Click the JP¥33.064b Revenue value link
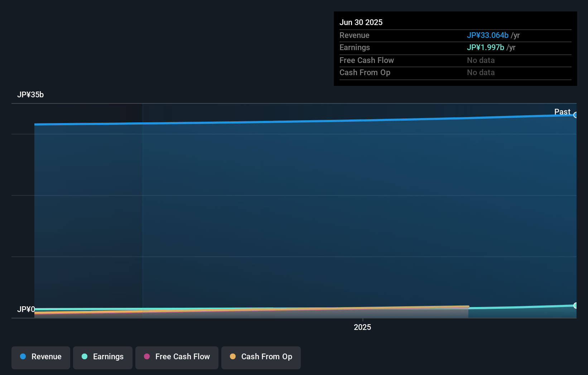Image resolution: width=588 pixels, height=375 pixels. tap(488, 35)
